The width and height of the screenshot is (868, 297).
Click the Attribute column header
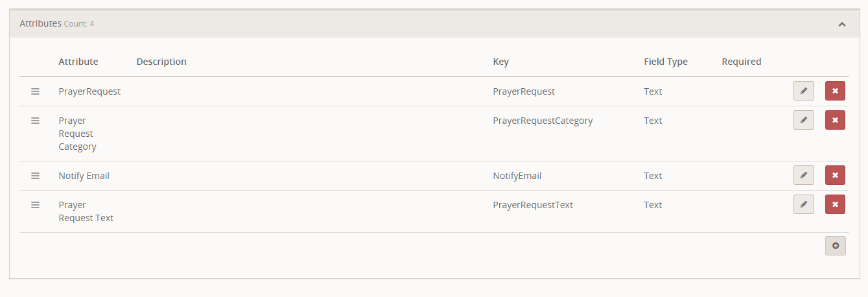pos(78,62)
